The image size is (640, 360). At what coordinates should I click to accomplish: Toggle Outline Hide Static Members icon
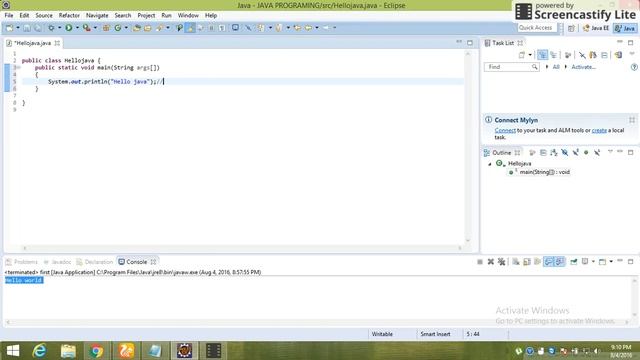[x=576, y=153]
